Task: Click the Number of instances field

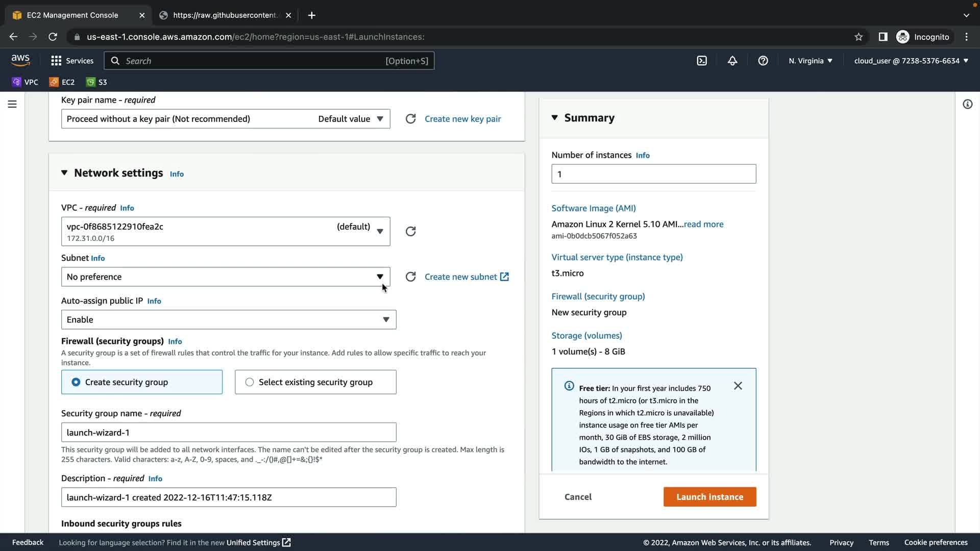Action: click(653, 174)
